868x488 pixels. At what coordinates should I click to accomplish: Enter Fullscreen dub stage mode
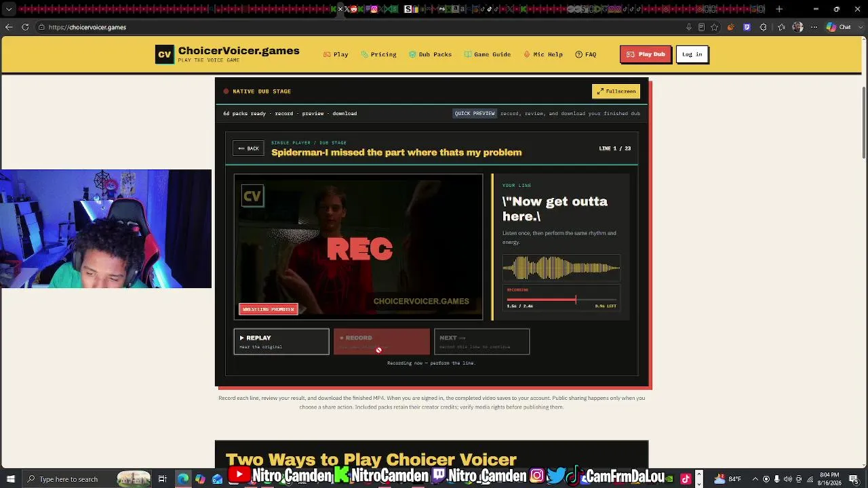616,91
